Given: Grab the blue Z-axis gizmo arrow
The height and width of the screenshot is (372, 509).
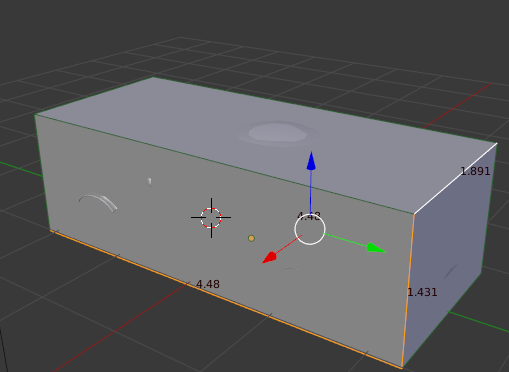Looking at the screenshot, I should 311,161.
